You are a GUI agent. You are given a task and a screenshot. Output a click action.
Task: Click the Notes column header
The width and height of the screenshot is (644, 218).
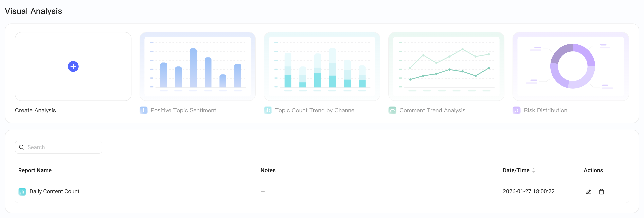[x=268, y=170]
